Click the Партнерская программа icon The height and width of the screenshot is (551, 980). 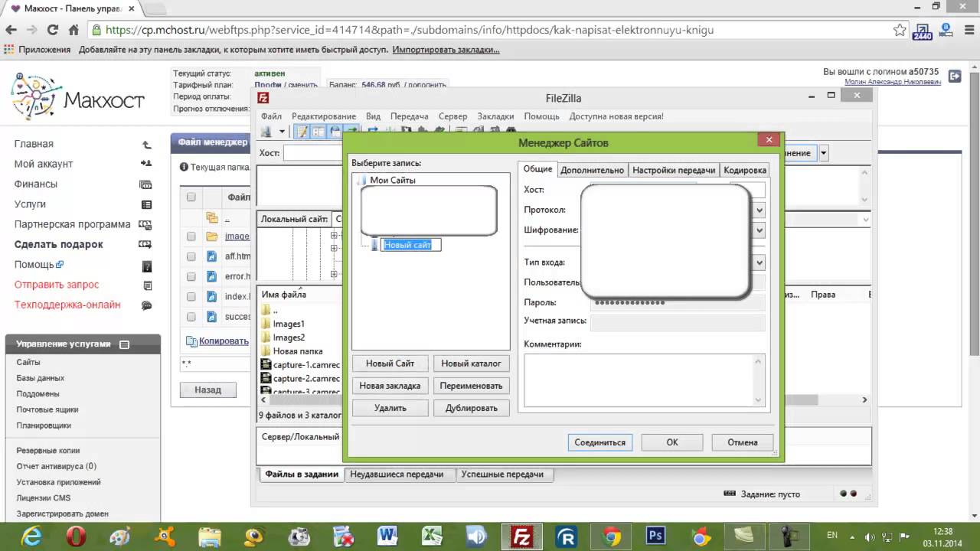(145, 224)
